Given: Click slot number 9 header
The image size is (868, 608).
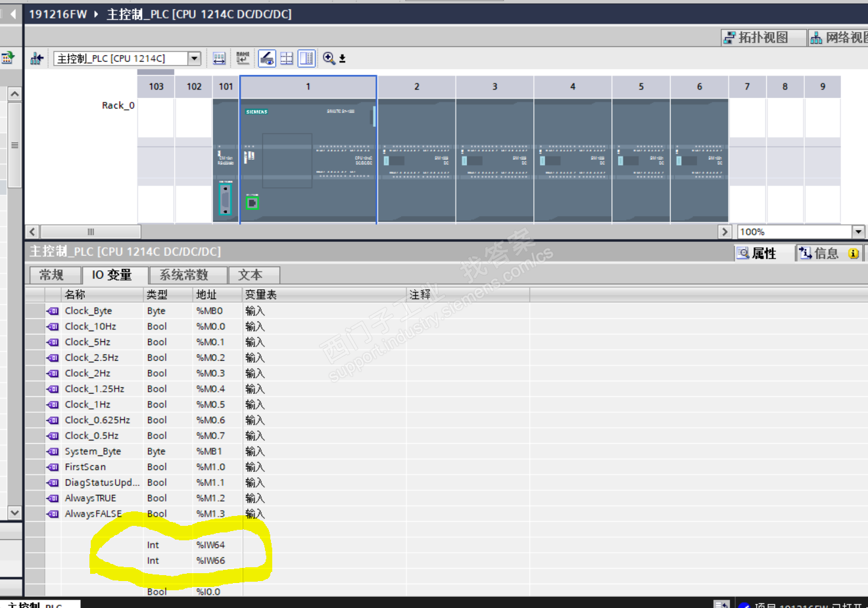Looking at the screenshot, I should pos(823,86).
